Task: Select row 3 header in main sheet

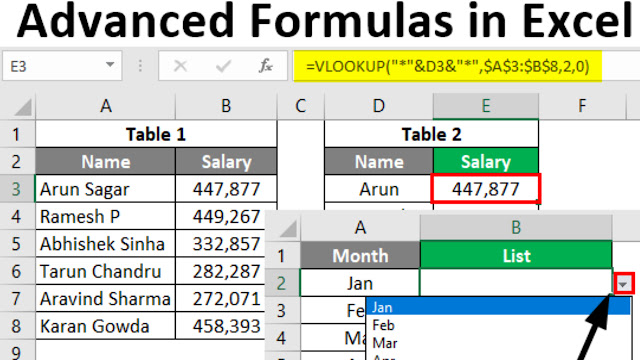Action: pyautogui.click(x=16, y=189)
